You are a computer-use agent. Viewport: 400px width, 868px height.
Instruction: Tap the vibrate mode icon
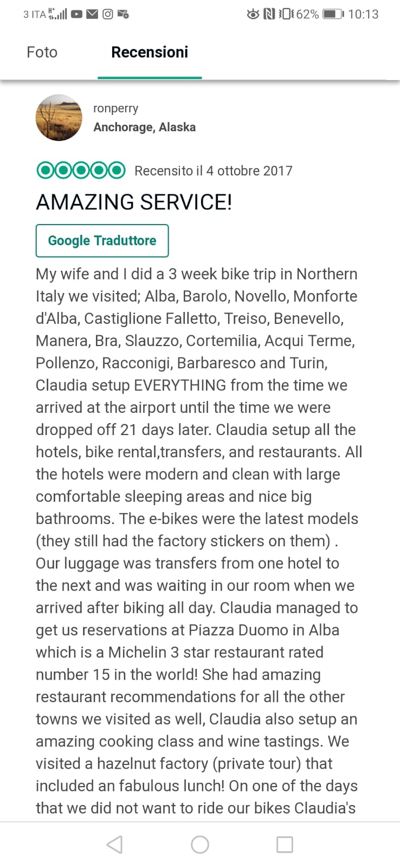[x=286, y=14]
